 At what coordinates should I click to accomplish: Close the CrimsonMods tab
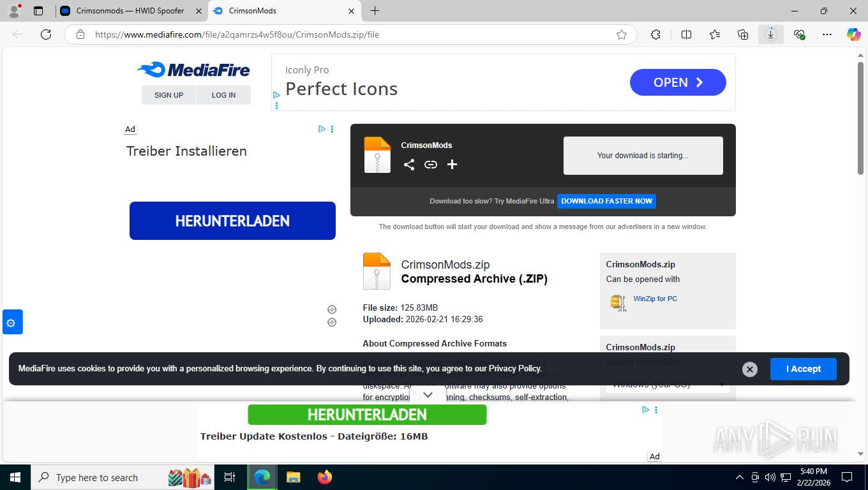(x=352, y=11)
